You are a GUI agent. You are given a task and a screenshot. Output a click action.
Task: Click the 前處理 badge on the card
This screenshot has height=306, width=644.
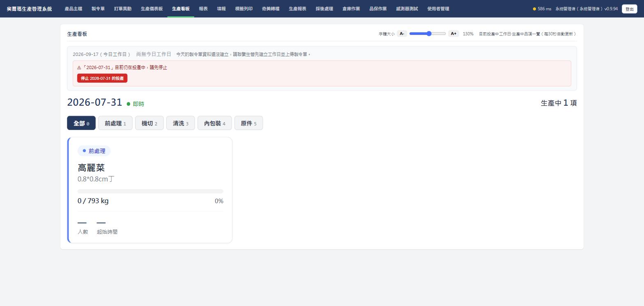click(94, 151)
